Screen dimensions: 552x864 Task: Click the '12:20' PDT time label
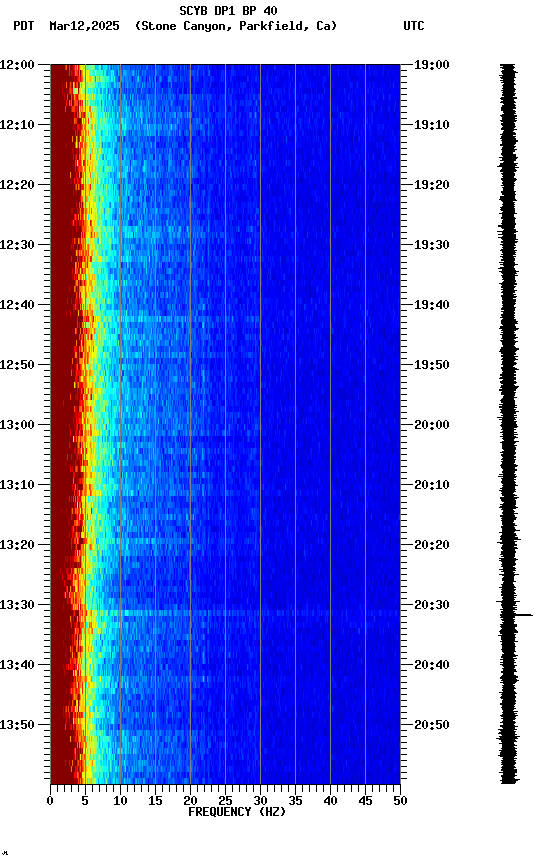pyautogui.click(x=17, y=185)
